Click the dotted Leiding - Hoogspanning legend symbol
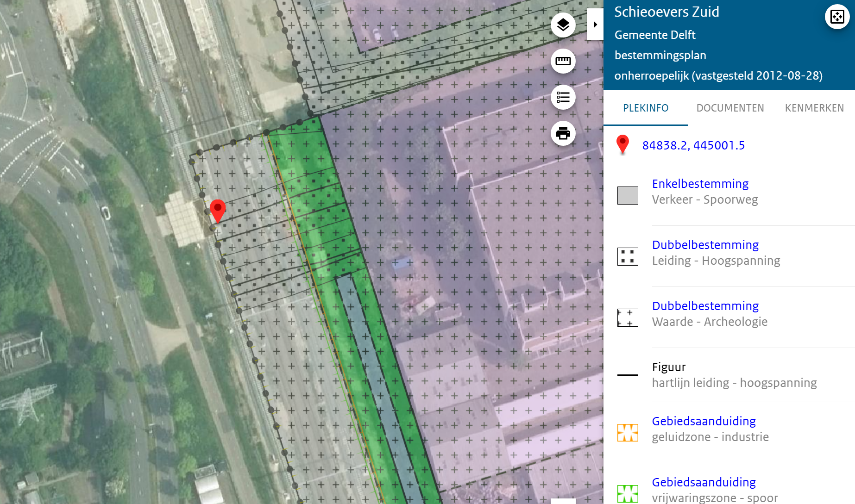Screen dimensions: 855x504 (628, 256)
